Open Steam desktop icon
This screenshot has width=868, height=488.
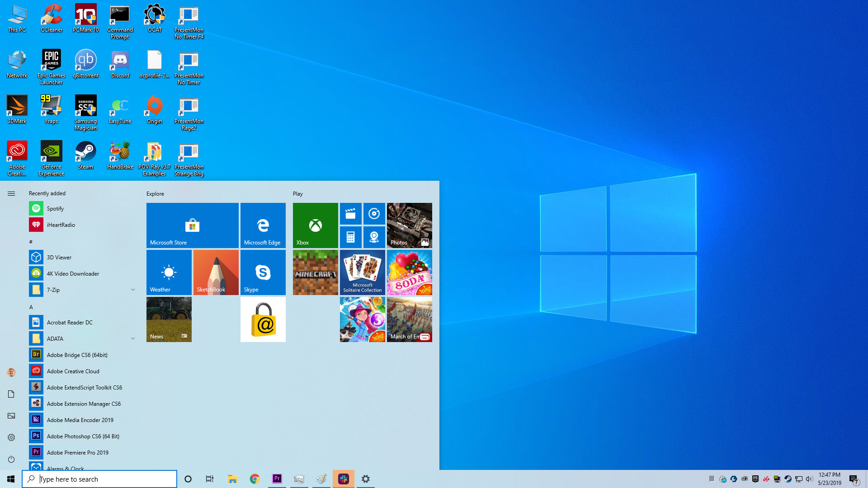click(x=85, y=155)
